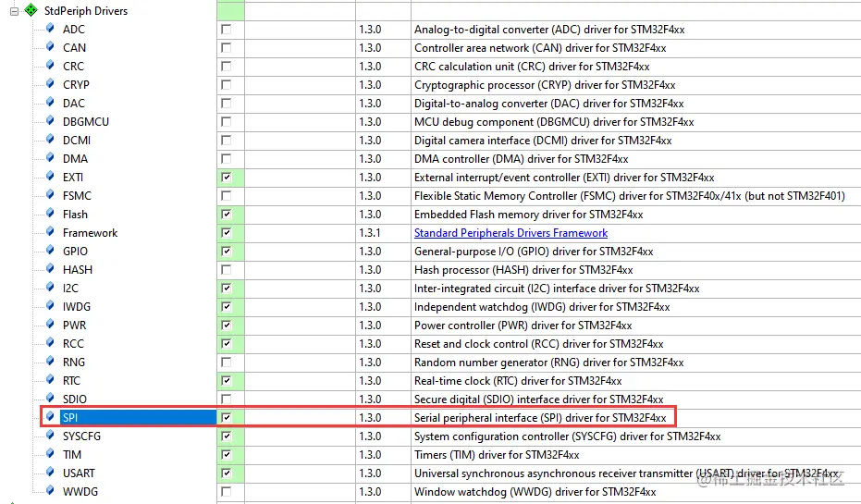Screen dimensions: 861x504
Task: Click the ADC version 1.3.0 cell
Action: (383, 29)
